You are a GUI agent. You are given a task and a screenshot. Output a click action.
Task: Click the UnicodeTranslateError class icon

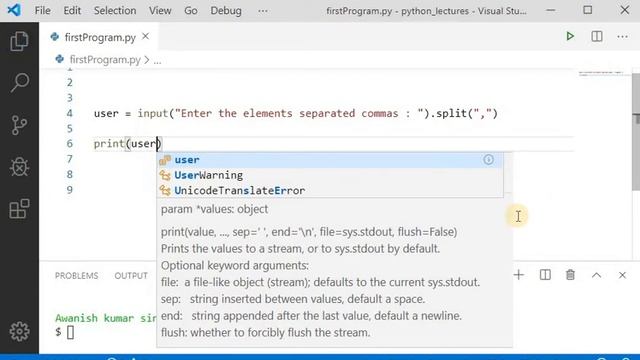(x=165, y=191)
